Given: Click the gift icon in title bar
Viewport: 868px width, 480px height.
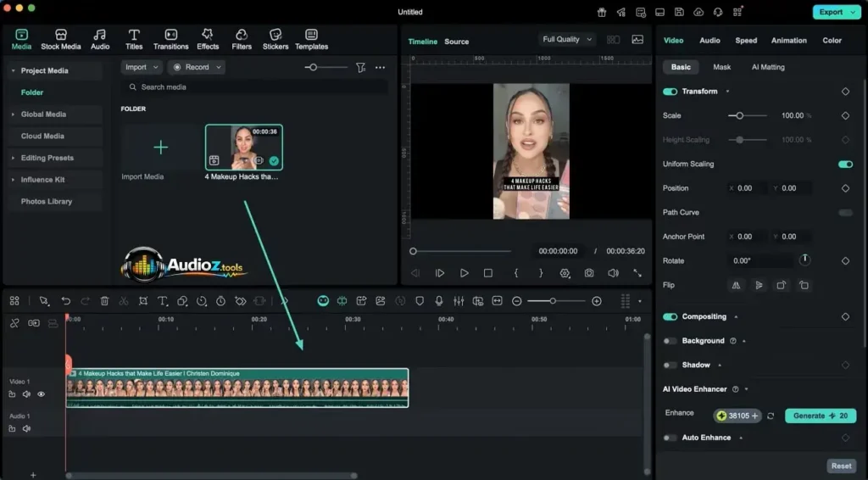Looking at the screenshot, I should pos(602,12).
